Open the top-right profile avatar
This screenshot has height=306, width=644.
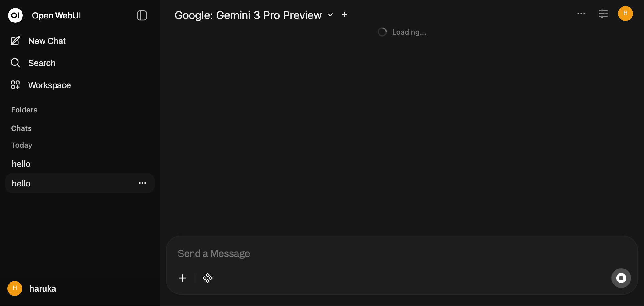[x=626, y=14]
